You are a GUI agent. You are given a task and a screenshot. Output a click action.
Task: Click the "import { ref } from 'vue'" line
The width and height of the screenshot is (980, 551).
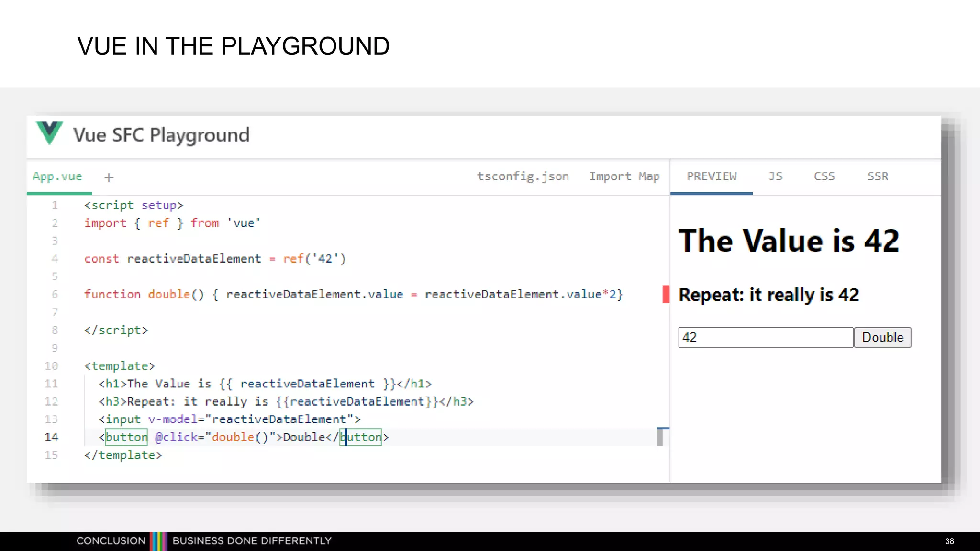[172, 223]
